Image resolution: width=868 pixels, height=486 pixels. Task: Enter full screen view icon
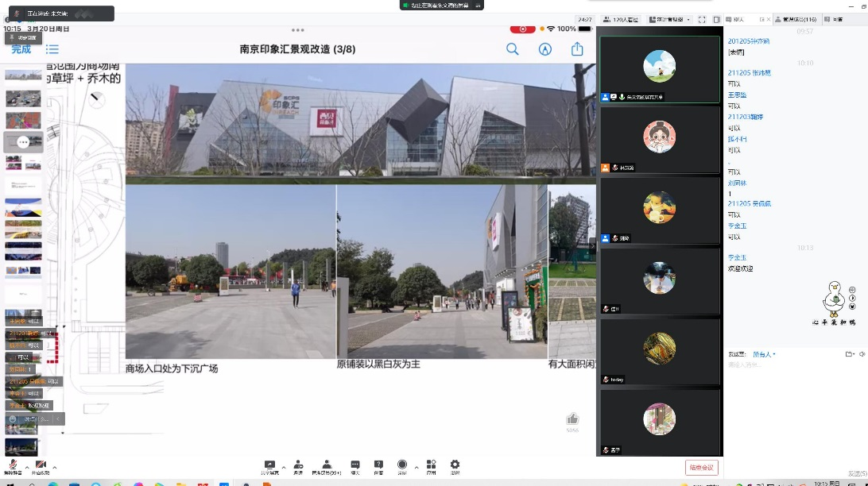click(x=703, y=19)
